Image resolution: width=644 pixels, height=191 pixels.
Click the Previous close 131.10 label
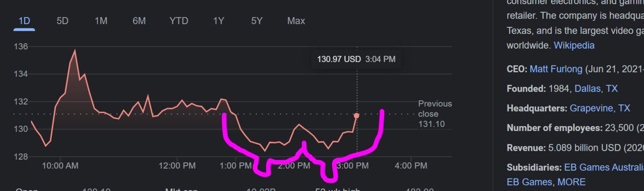435,114
